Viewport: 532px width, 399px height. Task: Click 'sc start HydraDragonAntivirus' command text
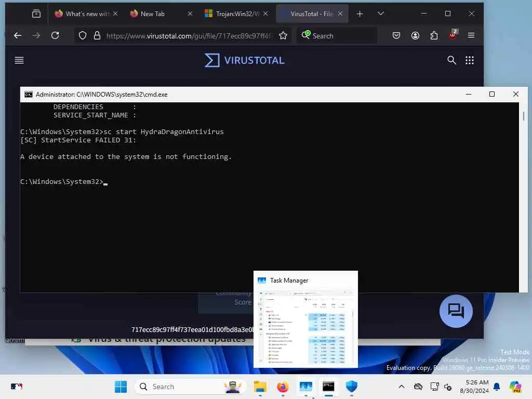coord(163,131)
